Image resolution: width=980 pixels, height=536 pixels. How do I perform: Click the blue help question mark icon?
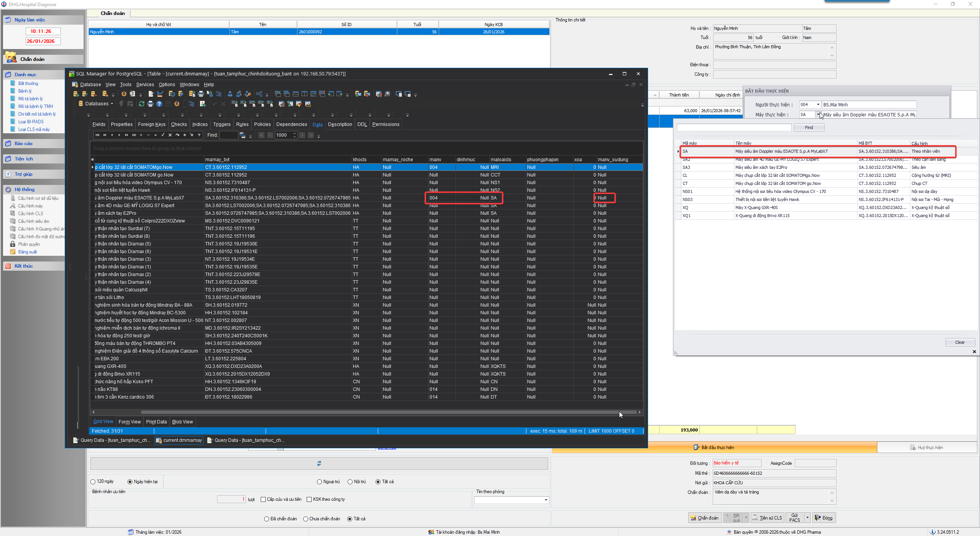[159, 104]
